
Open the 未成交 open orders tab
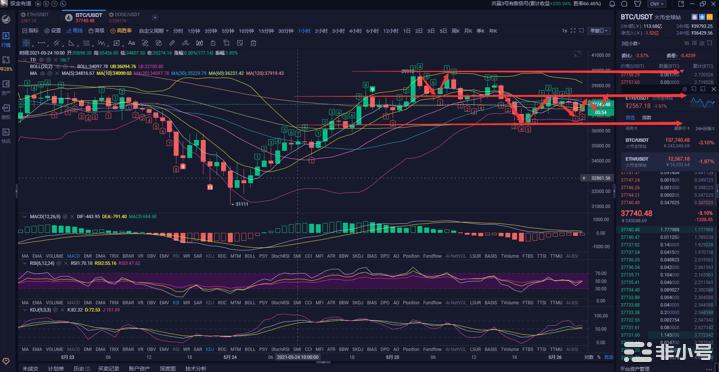30,368
